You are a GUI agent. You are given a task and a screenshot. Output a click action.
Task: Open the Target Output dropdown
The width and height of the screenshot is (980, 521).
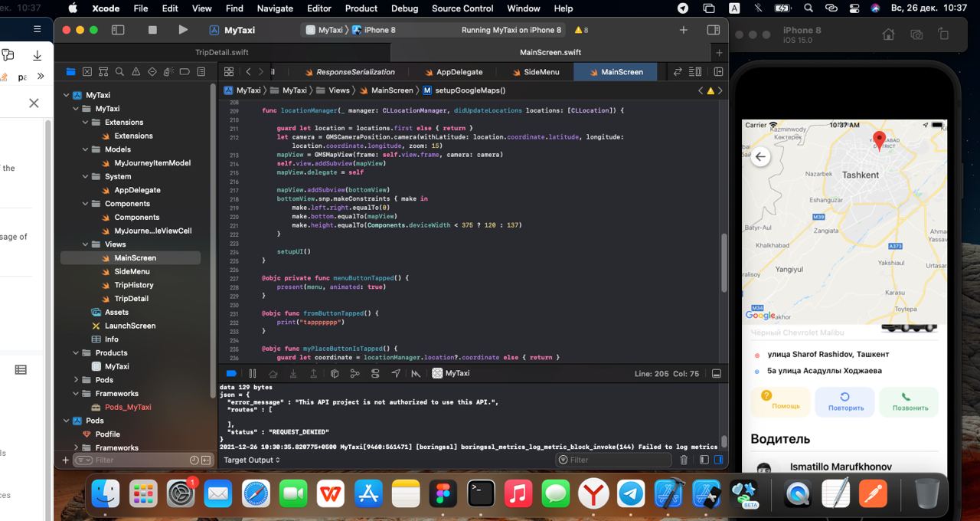pyautogui.click(x=252, y=460)
